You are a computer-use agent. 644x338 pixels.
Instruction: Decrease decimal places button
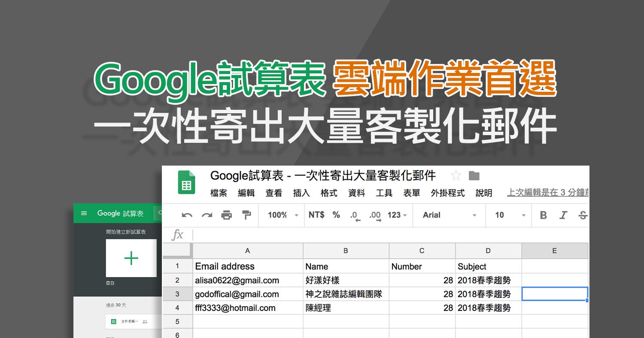pyautogui.click(x=355, y=216)
